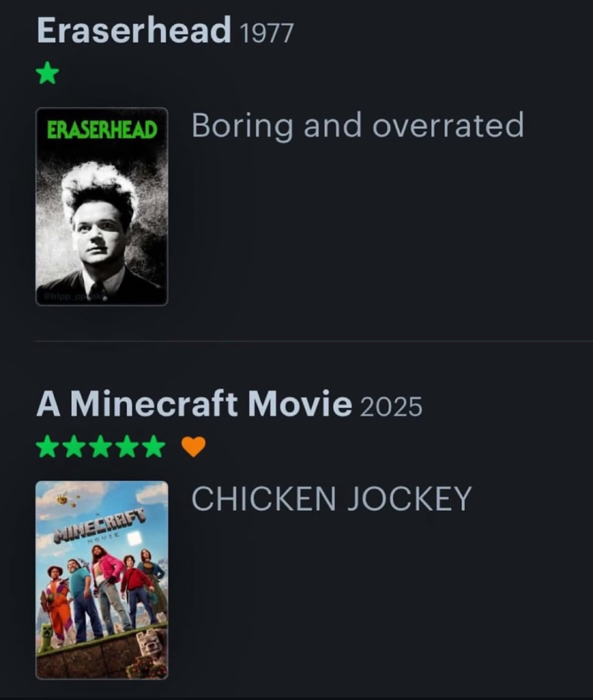Open the "CHICKEN JOCKEY" review text
The width and height of the screenshot is (593, 700).
click(x=331, y=498)
